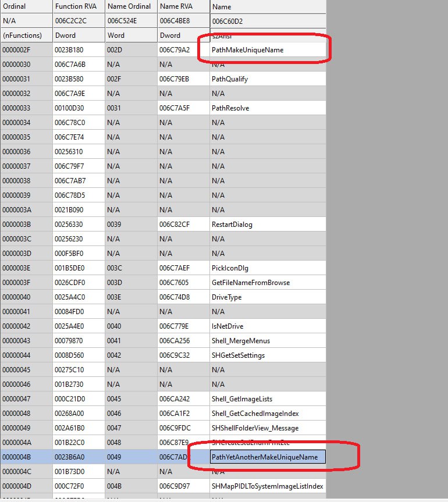Select offset value 006C524E

tap(131, 21)
